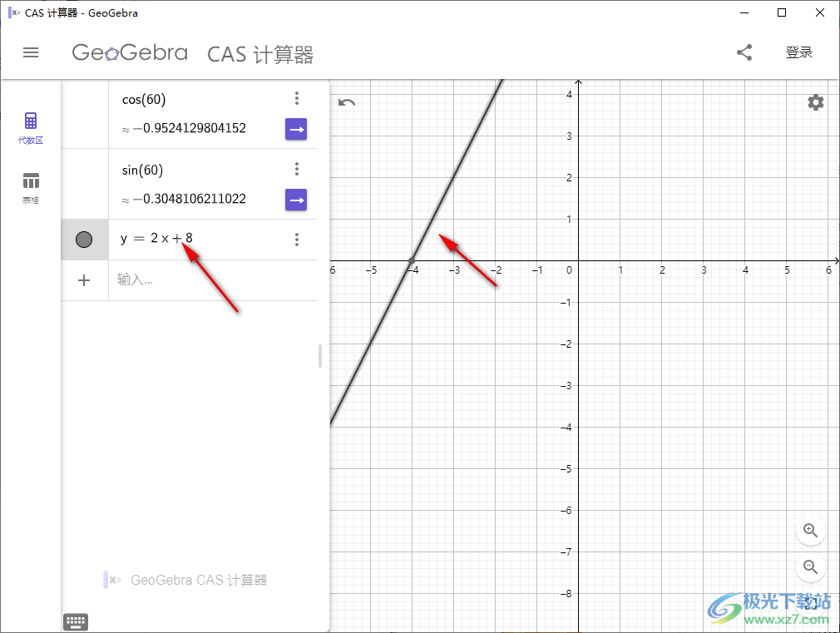
Task: Open the three-dot menu for sin(60)
Action: pyautogui.click(x=297, y=168)
